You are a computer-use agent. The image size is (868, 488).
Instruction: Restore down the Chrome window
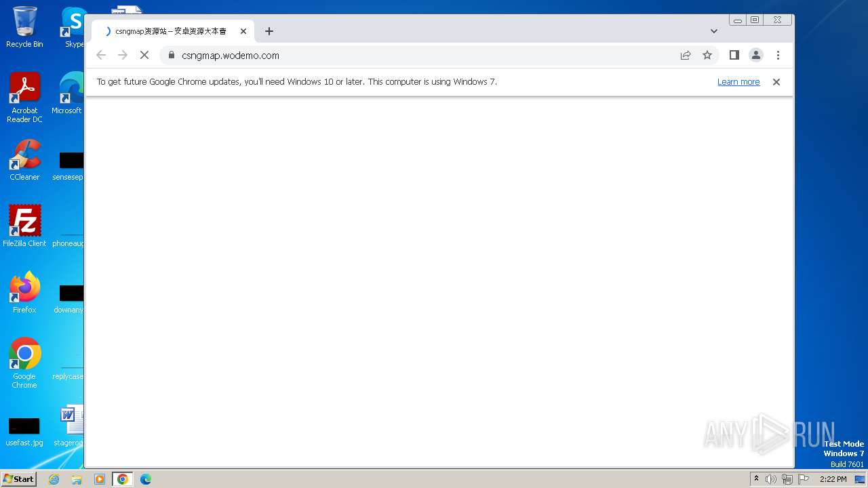click(755, 20)
